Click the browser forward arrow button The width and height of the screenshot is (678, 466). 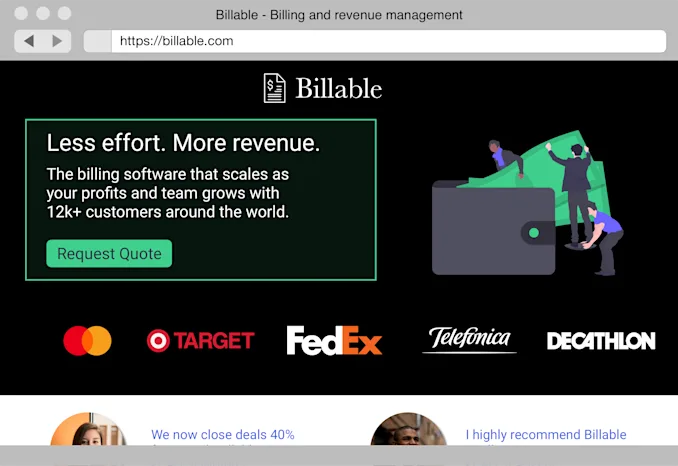57,41
